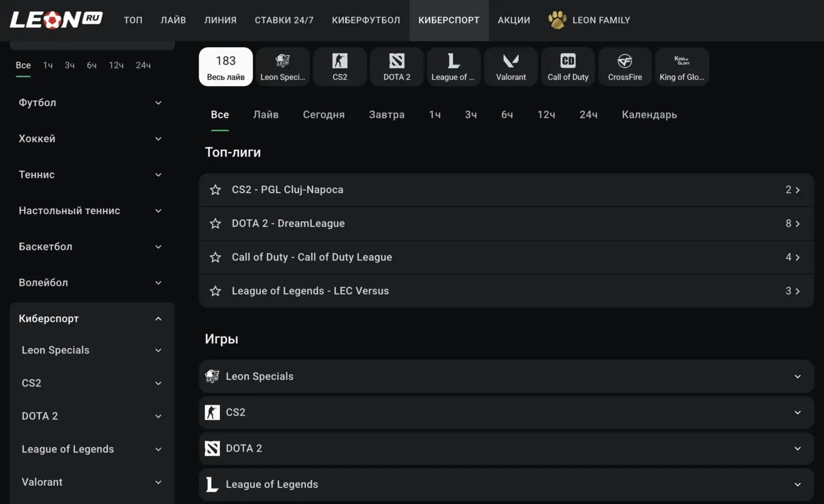Select sidebar 1ч time filter
This screenshot has width=824, height=504.
coord(48,65)
